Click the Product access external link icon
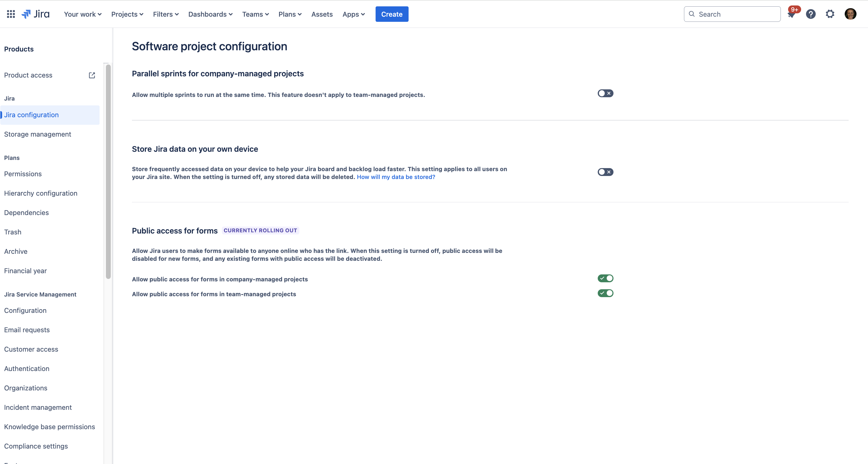 tap(92, 75)
